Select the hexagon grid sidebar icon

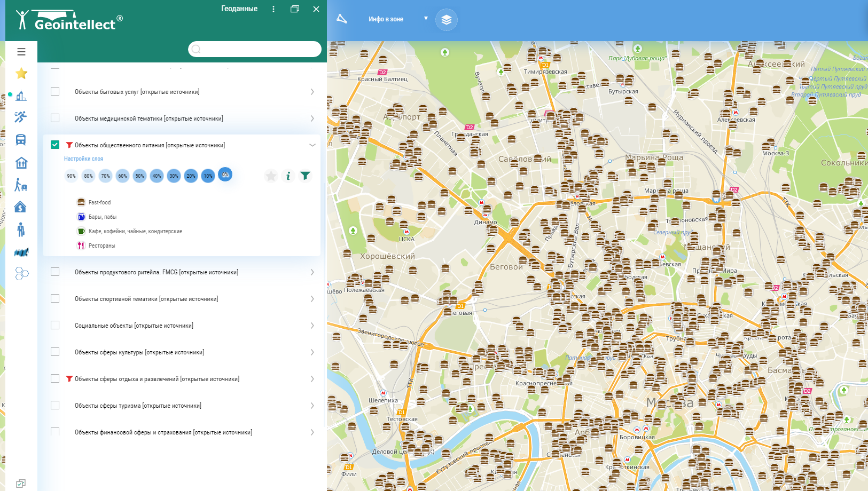coord(21,273)
